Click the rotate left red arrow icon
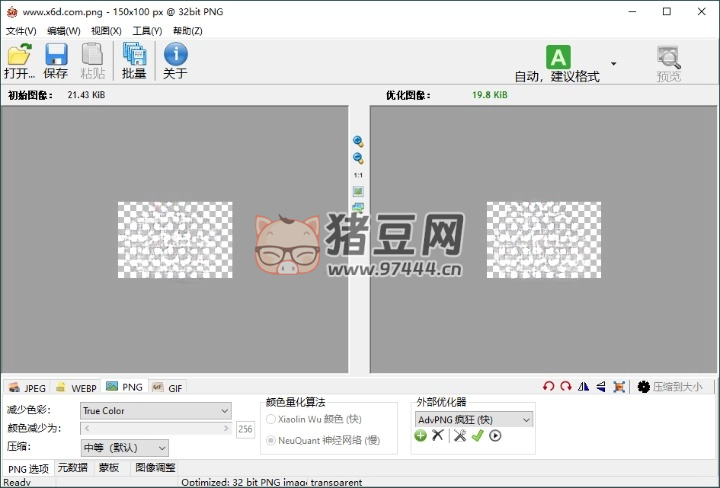 (548, 387)
